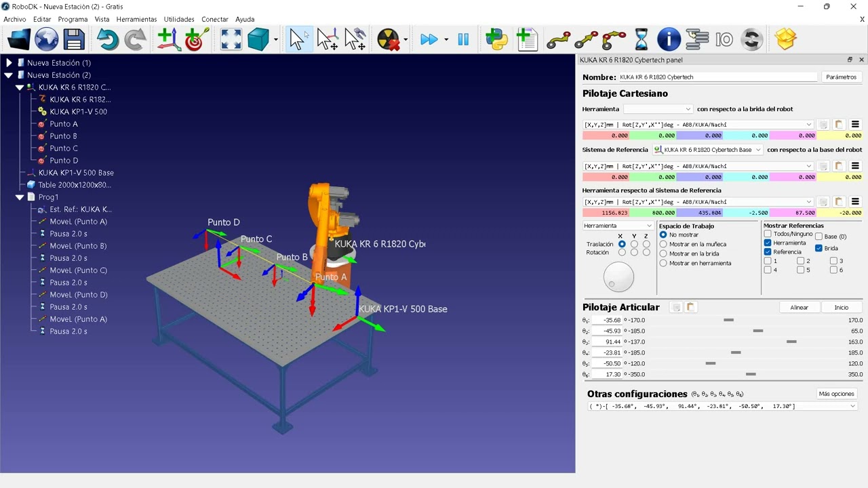Add a set IO instruction
The width and height of the screenshot is (868, 488).
coord(724,39)
